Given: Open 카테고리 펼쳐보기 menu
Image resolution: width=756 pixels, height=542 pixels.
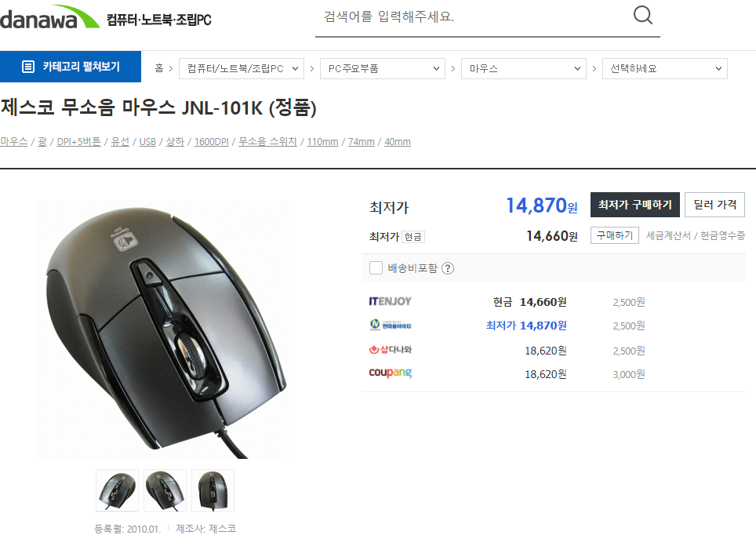Looking at the screenshot, I should tap(71, 67).
